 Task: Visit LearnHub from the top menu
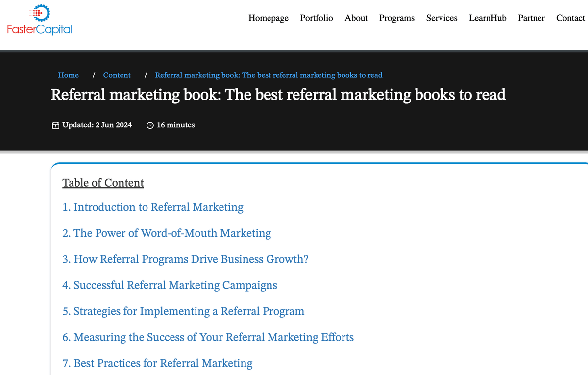click(488, 18)
